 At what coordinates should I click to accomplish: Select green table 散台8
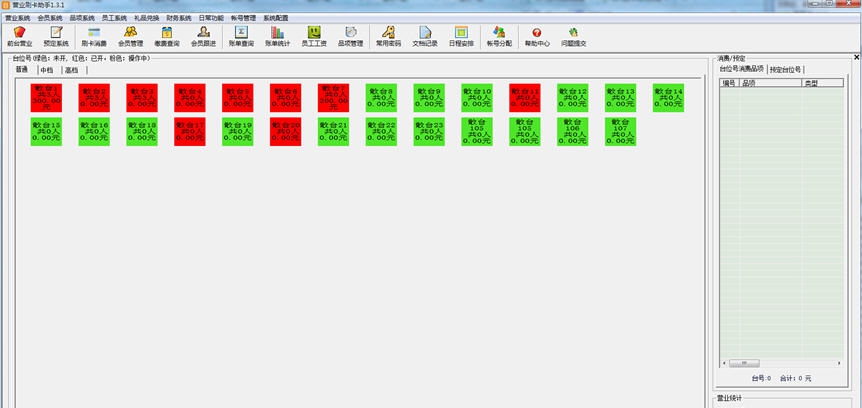pos(382,98)
